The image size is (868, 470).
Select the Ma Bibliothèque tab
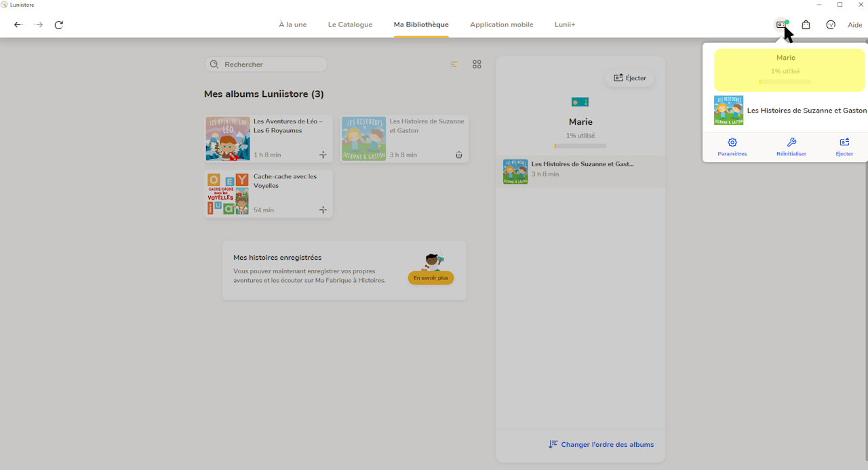point(421,24)
